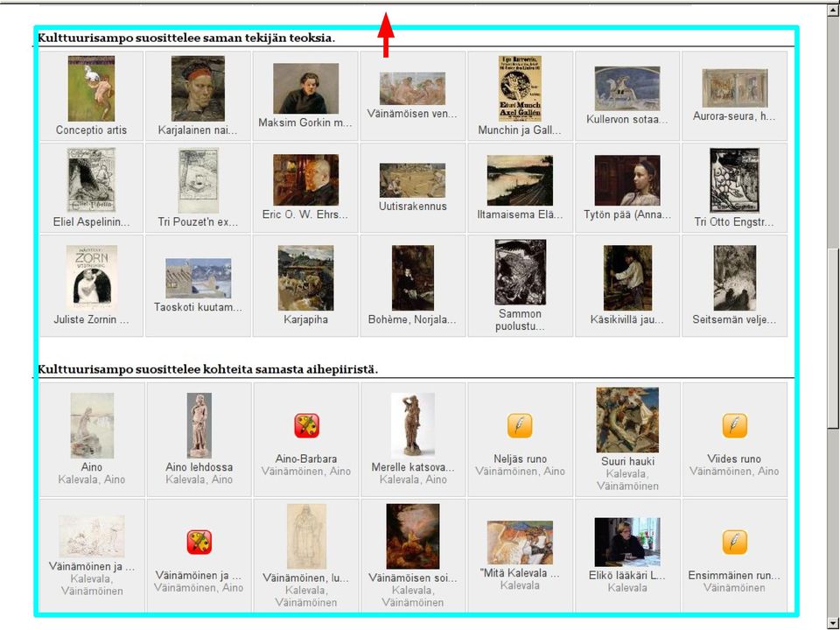Open the Sammon puolustu... thumbnail
The width and height of the screenshot is (840, 630).
(x=520, y=272)
